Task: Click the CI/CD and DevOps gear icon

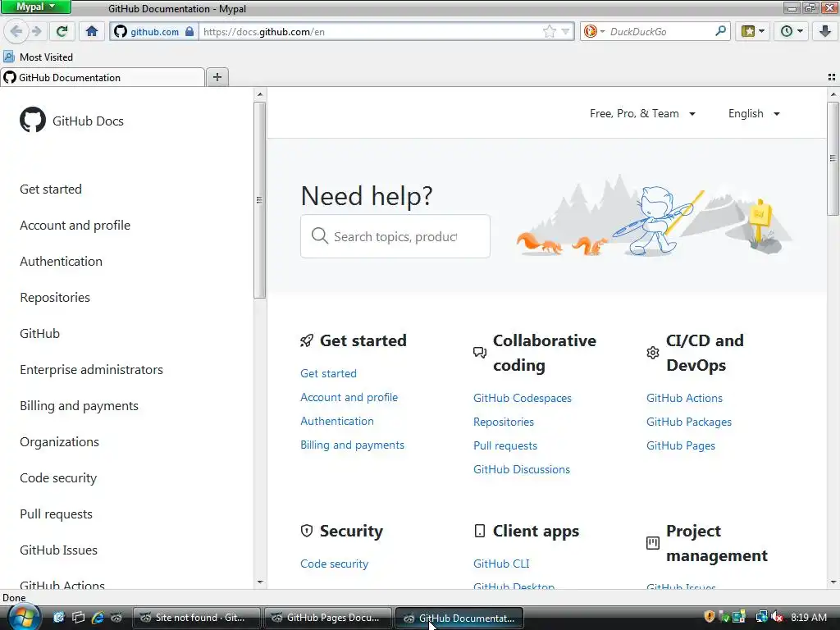Action: pyautogui.click(x=652, y=353)
